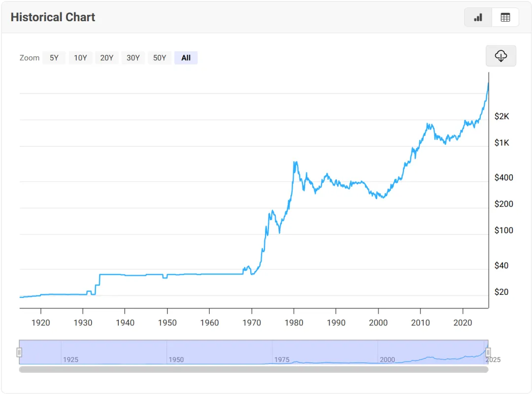Click the gray horizontal scrollbar below navigator
The width and height of the screenshot is (532, 394).
[254, 369]
